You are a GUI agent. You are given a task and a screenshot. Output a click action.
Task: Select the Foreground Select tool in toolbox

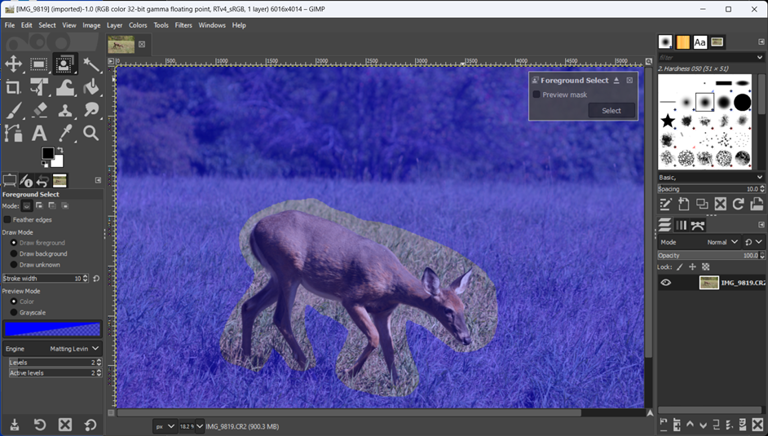[65, 64]
